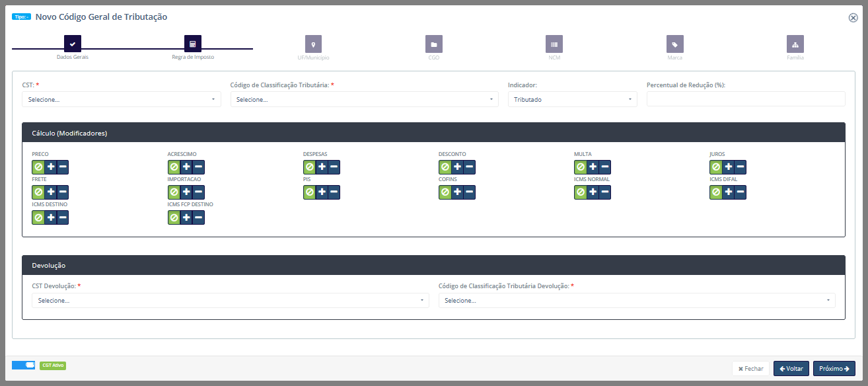Open the Família hierarchy step icon
The height and width of the screenshot is (386, 868).
[795, 44]
